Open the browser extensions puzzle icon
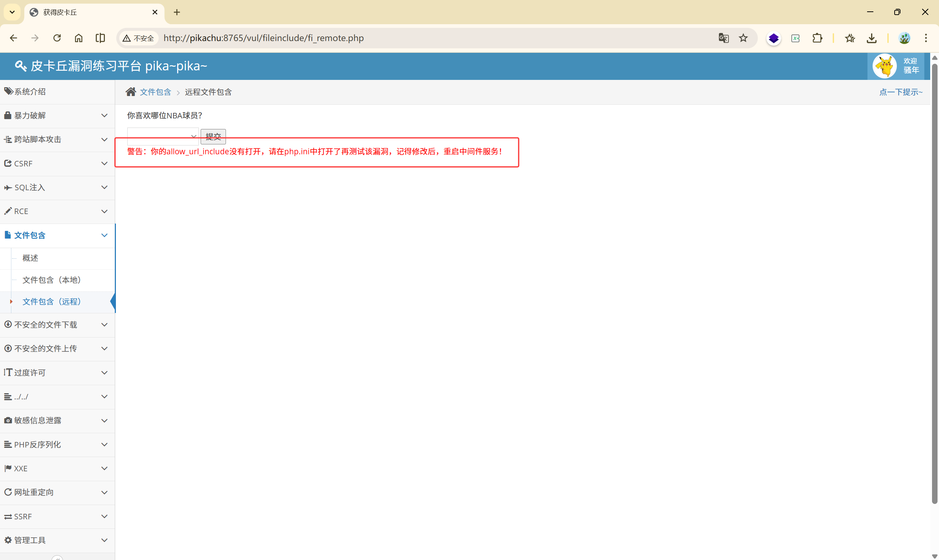939x560 pixels. (817, 38)
